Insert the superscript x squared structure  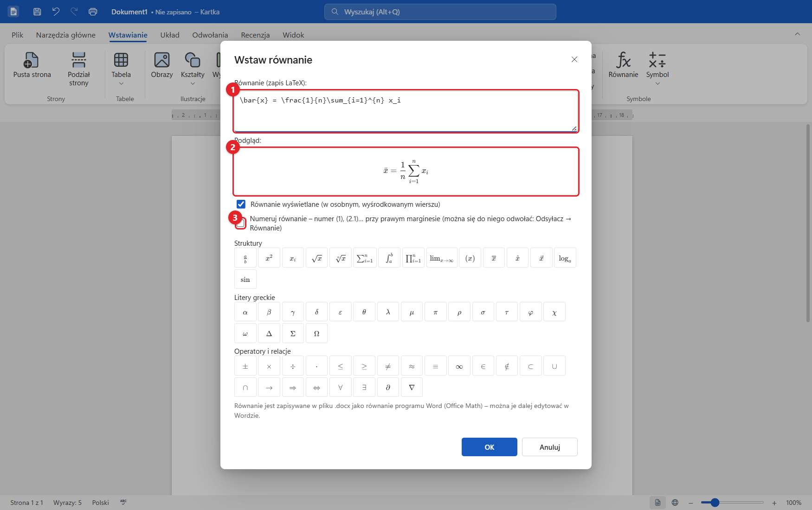pyautogui.click(x=269, y=258)
